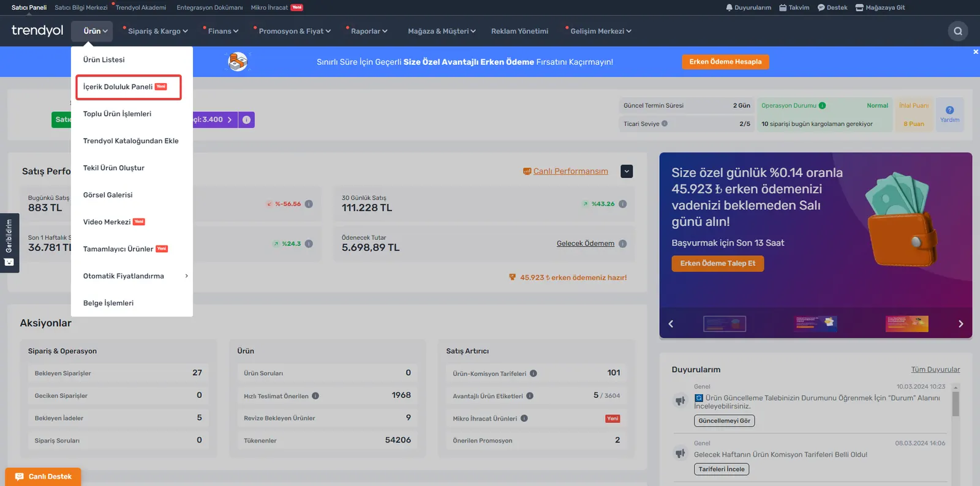Click info icon beside Operasyon Durumu
980x486 pixels.
pos(822,105)
